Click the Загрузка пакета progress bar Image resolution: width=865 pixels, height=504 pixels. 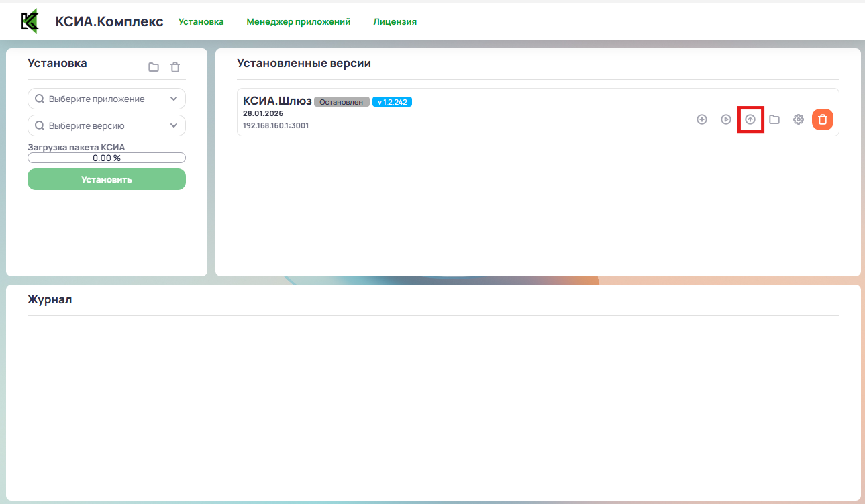[x=107, y=158]
